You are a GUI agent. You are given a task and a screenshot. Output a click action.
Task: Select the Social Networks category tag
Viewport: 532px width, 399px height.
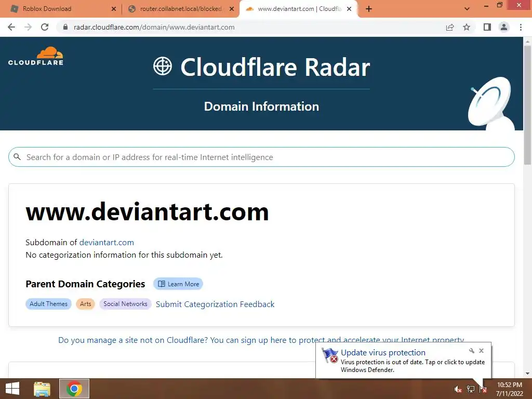click(x=125, y=303)
